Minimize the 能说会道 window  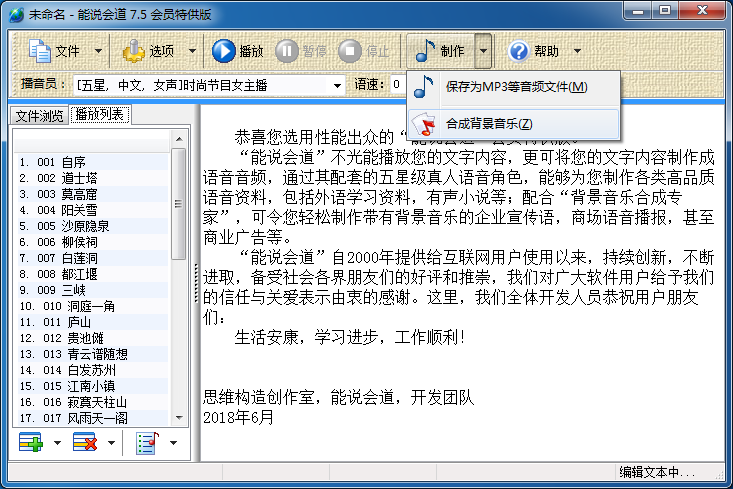pyautogui.click(x=638, y=11)
